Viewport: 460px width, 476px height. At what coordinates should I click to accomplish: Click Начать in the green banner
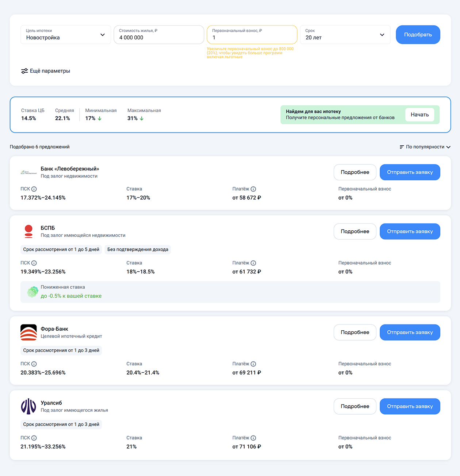click(x=420, y=115)
